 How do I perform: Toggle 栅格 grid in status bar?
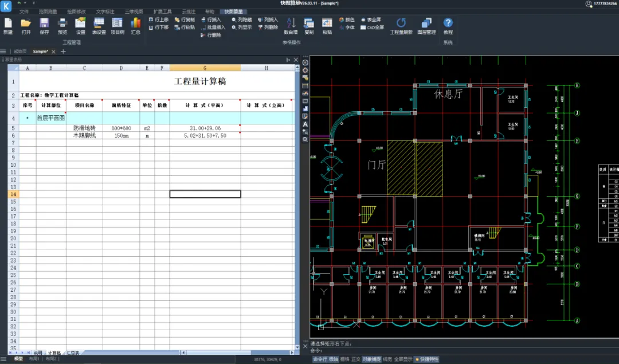pyautogui.click(x=344, y=359)
